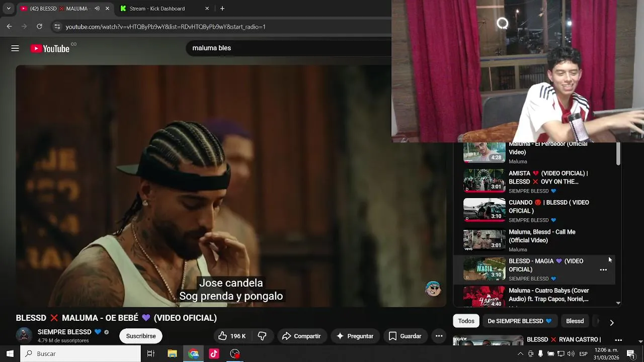The width and height of the screenshot is (644, 362).
Task: Select the De SIEMPRE BLESSD filter chip
Action: 519,321
